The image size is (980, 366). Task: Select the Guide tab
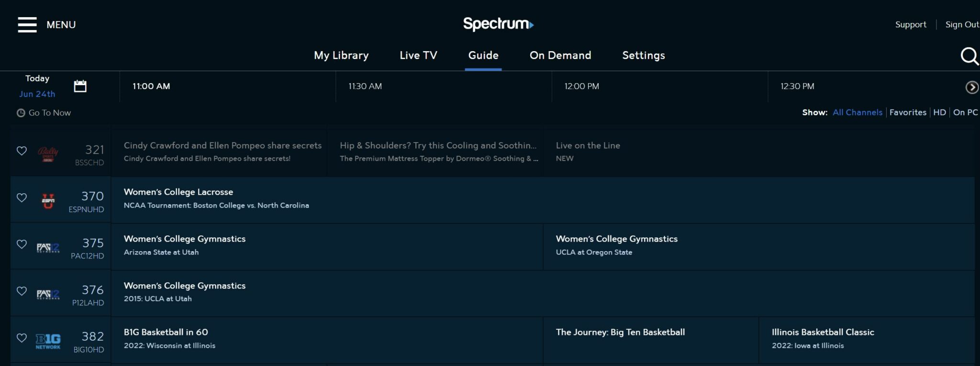[x=483, y=55]
